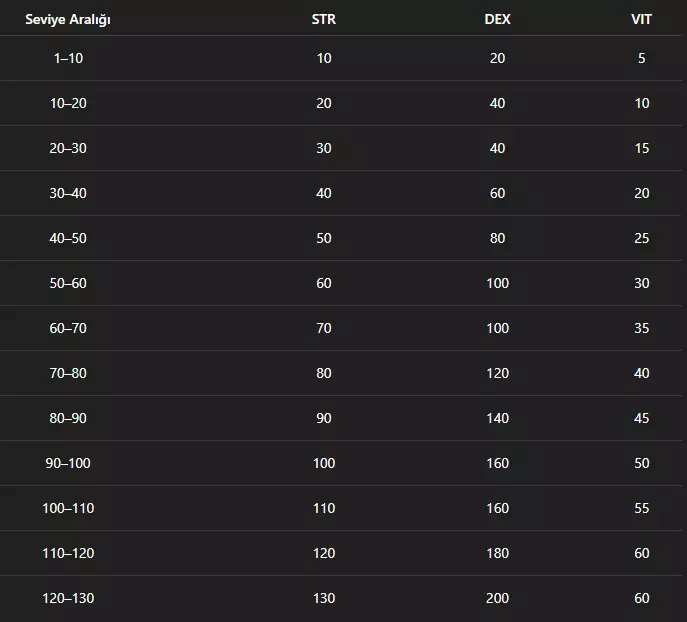Click the DEX value 200 cell
Viewport: 687px width, 622px height.
497,598
